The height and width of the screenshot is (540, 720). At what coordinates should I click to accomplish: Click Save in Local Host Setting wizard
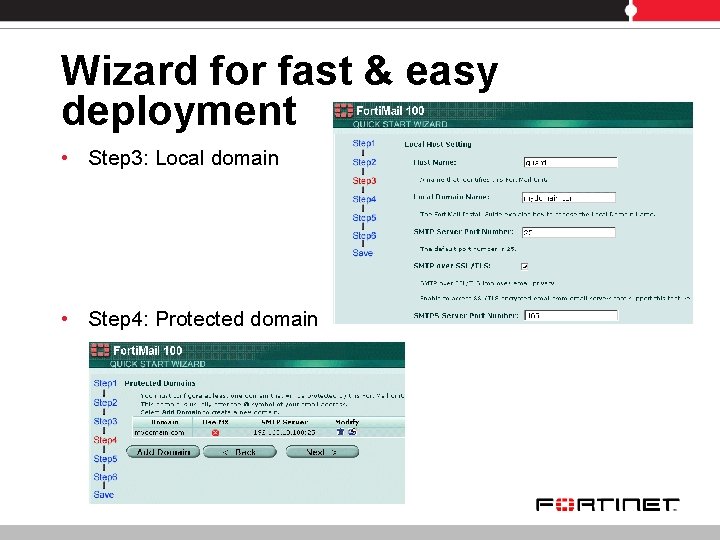(x=362, y=253)
